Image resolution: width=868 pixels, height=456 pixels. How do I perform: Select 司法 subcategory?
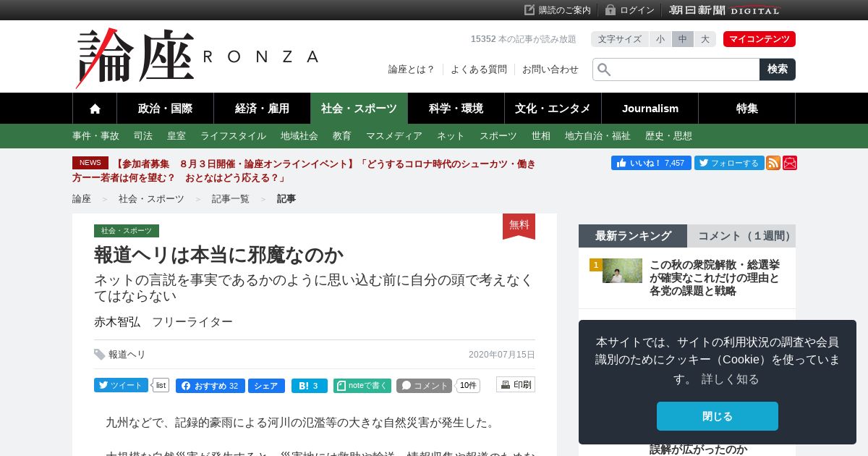143,136
